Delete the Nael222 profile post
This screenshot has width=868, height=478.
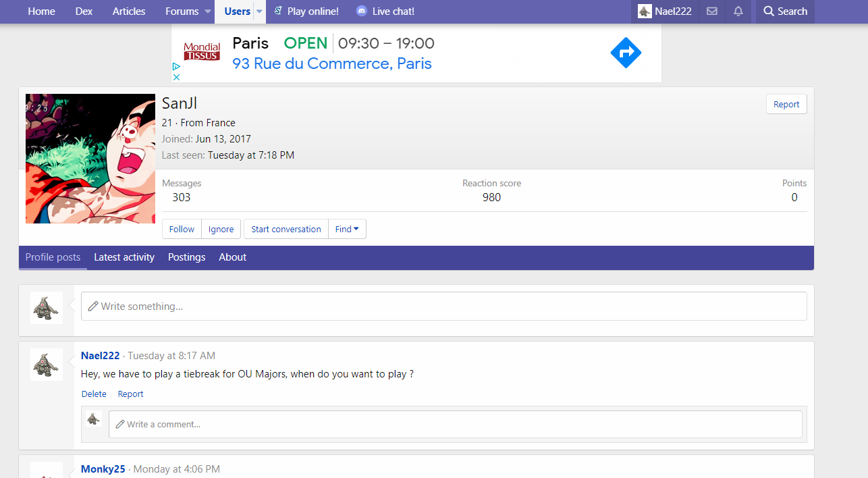94,394
